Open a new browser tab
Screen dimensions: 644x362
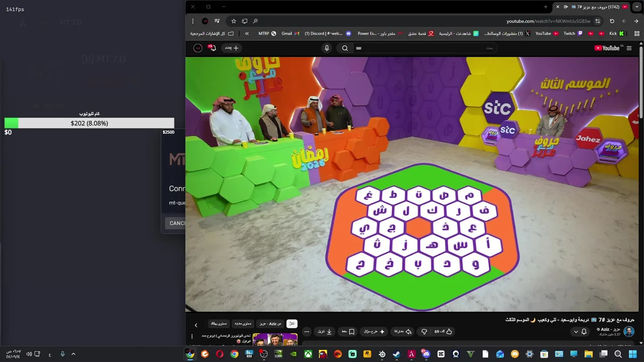point(545,7)
